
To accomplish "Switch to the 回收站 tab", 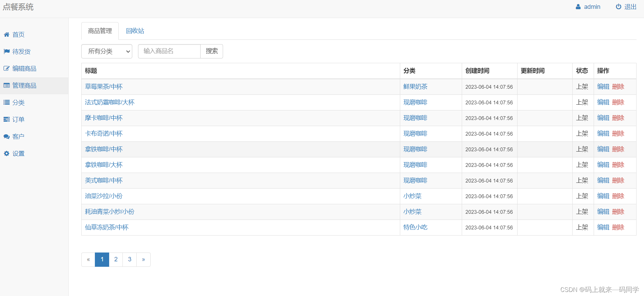I will click(x=135, y=31).
